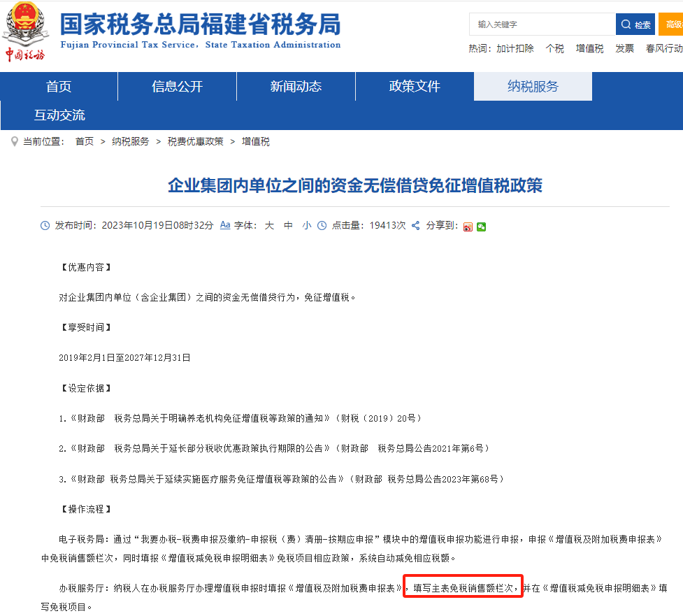
Task: Click the hot keyword 发票
Action: [x=624, y=49]
